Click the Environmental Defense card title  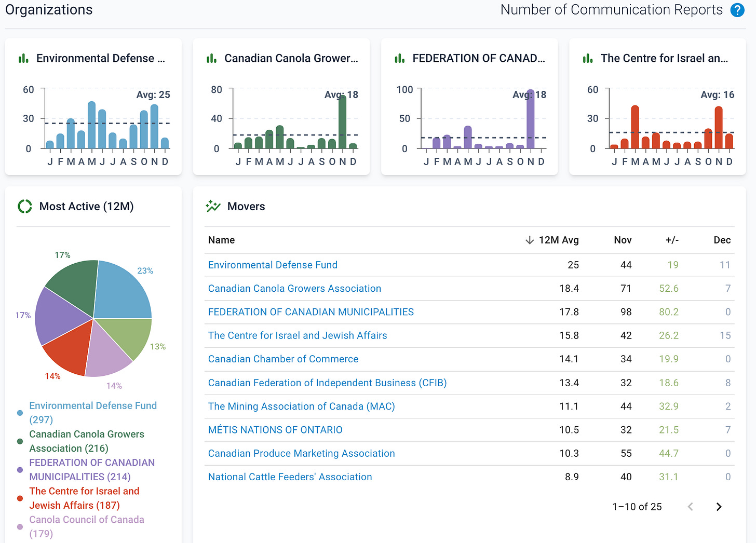pyautogui.click(x=101, y=58)
